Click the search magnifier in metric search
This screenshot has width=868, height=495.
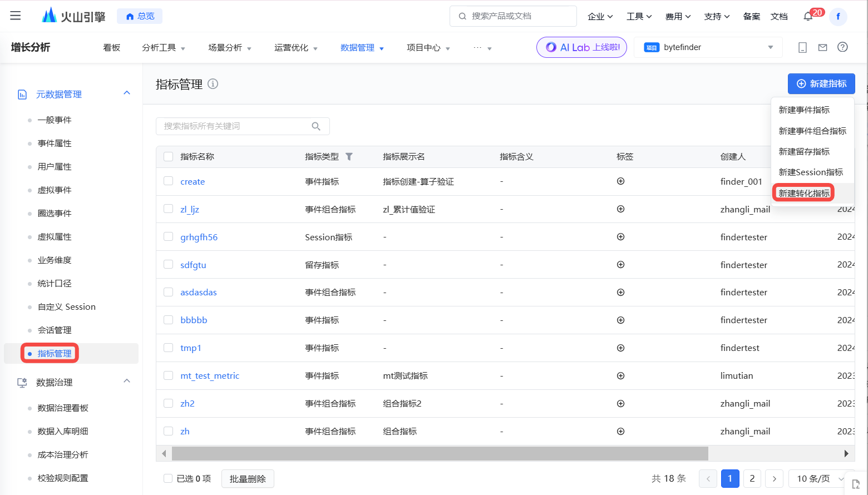pos(316,126)
